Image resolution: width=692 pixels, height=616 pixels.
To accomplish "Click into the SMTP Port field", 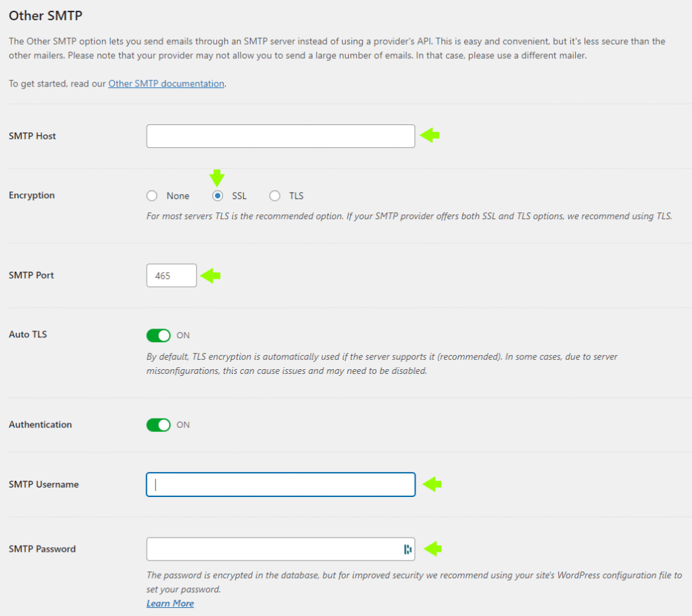I will coord(171,275).
